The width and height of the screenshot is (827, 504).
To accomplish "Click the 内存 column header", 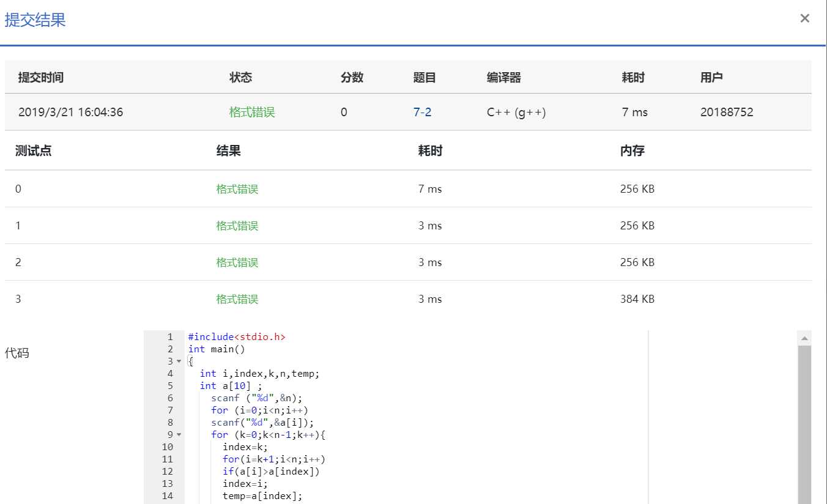I will point(632,151).
